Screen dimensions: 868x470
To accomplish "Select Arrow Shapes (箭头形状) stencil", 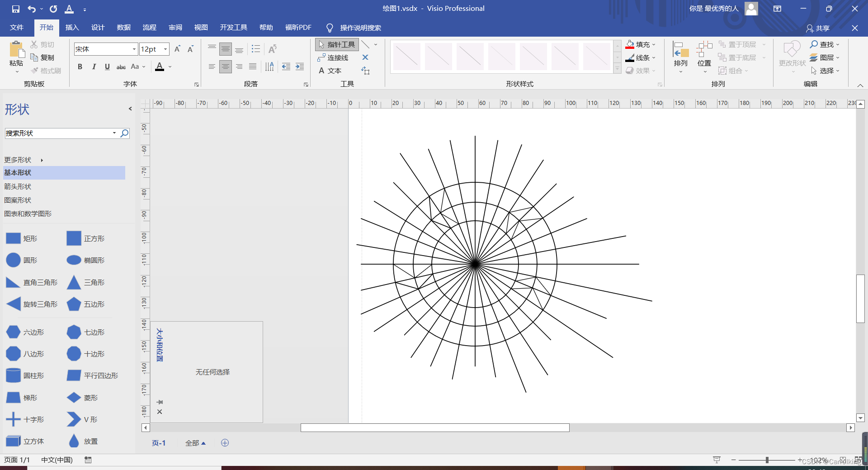I will click(18, 186).
